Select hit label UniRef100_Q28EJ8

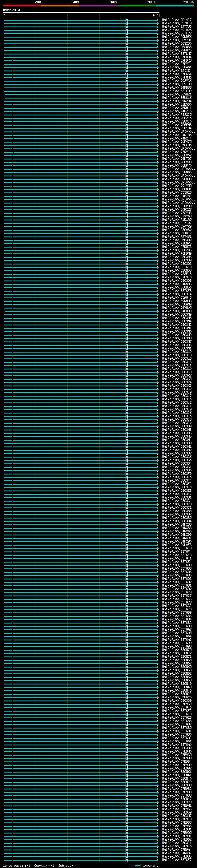click(176, 274)
